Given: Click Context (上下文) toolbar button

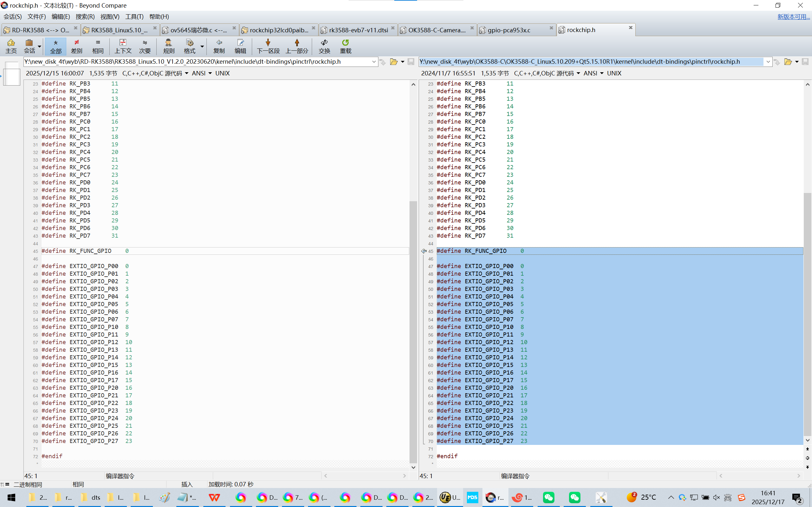Looking at the screenshot, I should (x=123, y=46).
